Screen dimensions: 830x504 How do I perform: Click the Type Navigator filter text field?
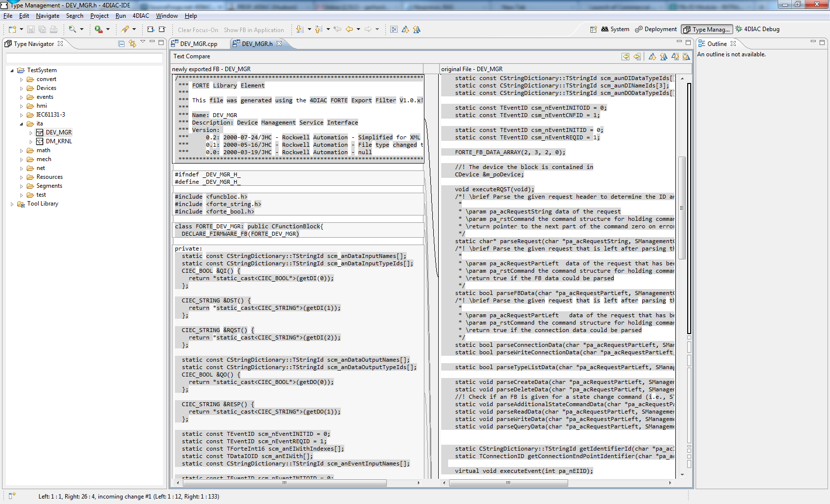[x=84, y=58]
